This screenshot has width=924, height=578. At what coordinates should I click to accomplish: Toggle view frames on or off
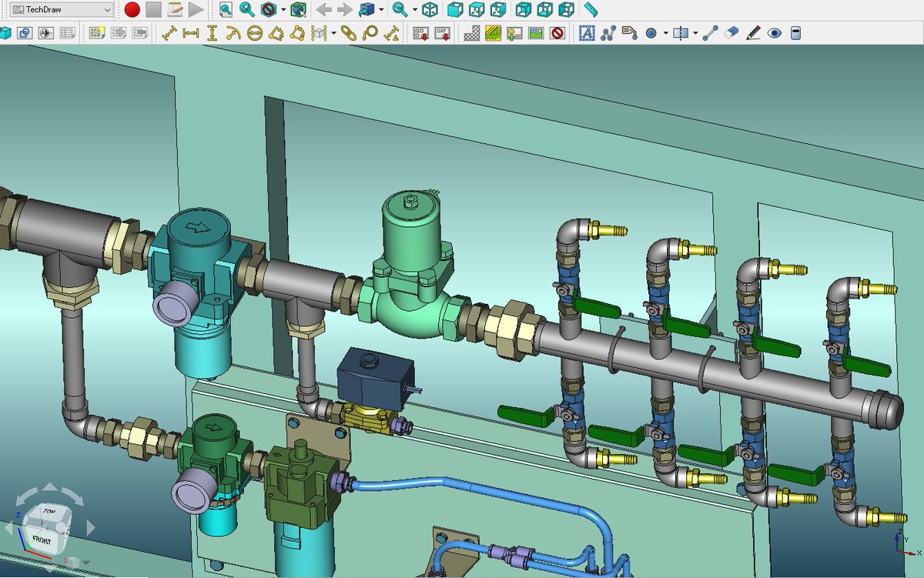tap(558, 33)
